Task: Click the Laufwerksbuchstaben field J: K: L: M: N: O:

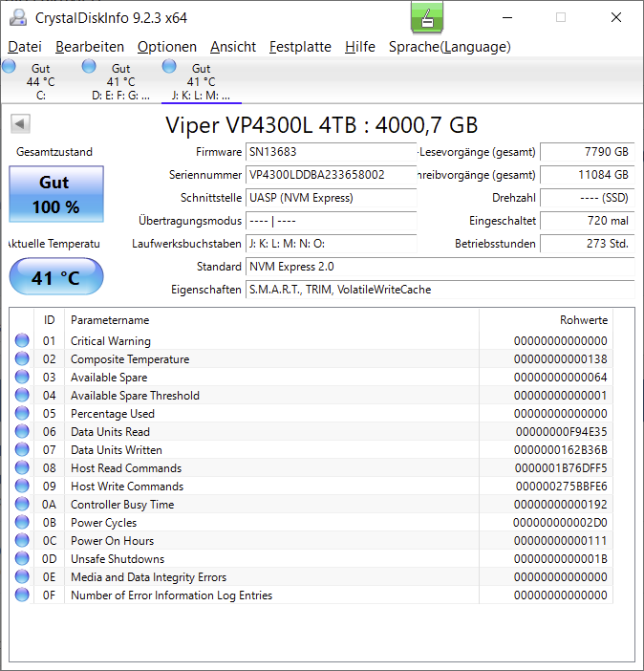Action: [332, 244]
